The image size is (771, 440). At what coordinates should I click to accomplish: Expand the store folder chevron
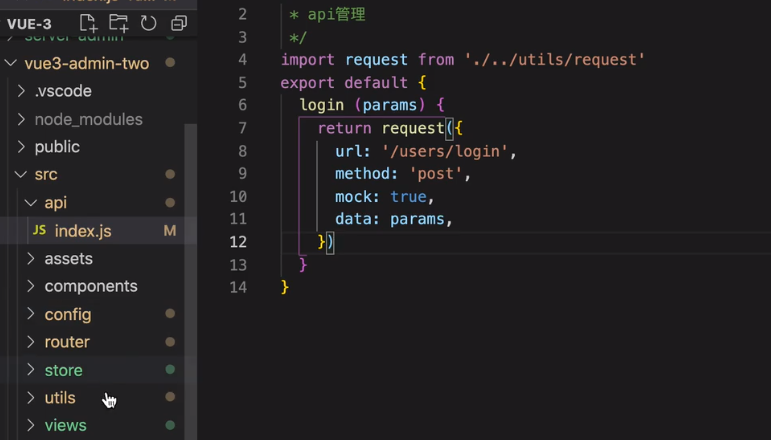click(x=31, y=369)
